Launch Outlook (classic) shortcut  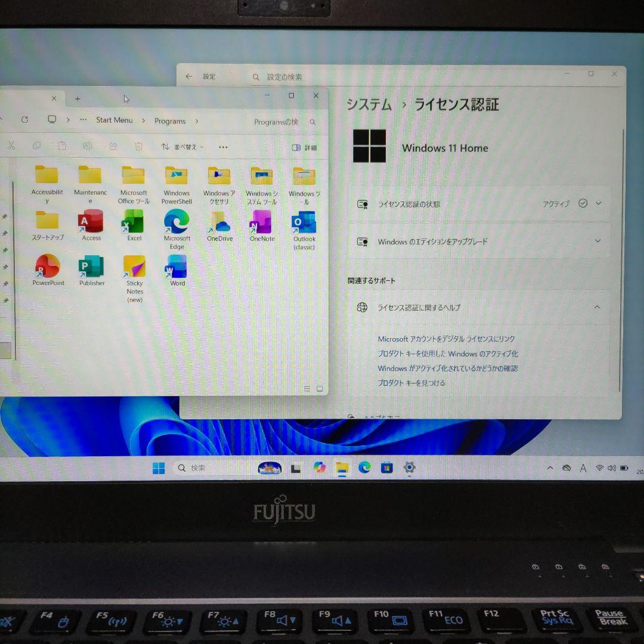pos(304,225)
